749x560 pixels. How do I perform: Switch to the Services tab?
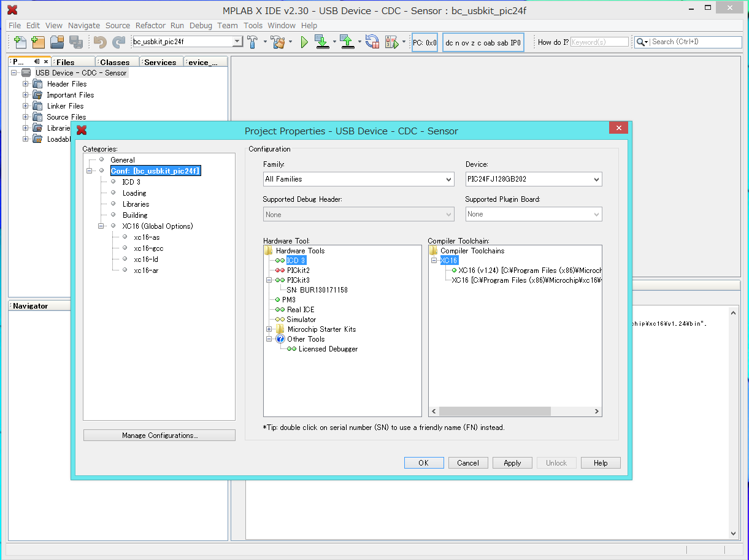[x=160, y=63]
